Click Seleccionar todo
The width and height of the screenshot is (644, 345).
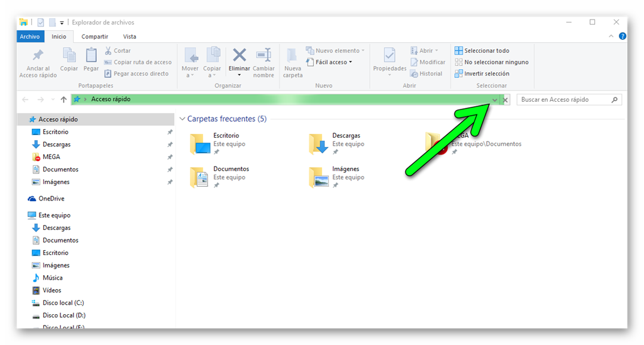point(482,50)
